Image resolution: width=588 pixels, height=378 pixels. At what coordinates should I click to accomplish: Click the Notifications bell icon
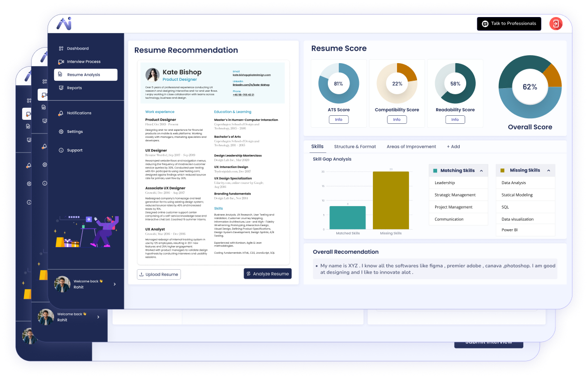pyautogui.click(x=60, y=113)
